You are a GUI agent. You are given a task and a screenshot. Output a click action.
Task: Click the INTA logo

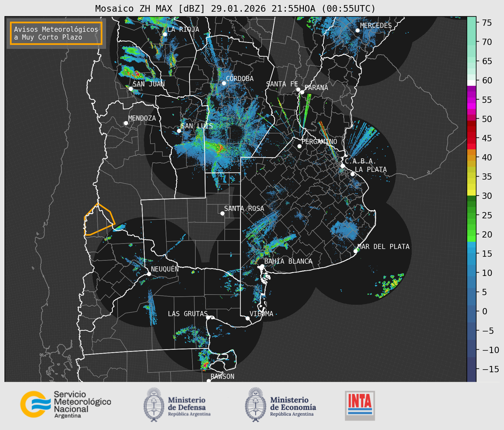click(x=360, y=405)
